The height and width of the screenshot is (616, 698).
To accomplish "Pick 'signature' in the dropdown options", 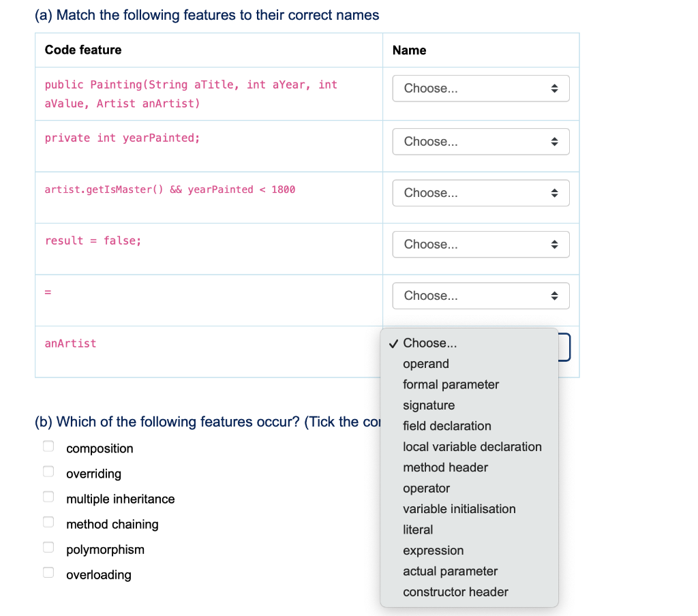I will point(469,405).
